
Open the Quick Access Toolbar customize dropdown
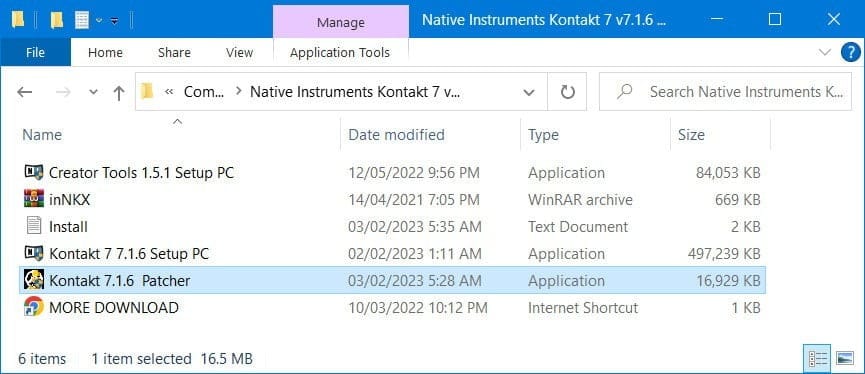coord(114,20)
